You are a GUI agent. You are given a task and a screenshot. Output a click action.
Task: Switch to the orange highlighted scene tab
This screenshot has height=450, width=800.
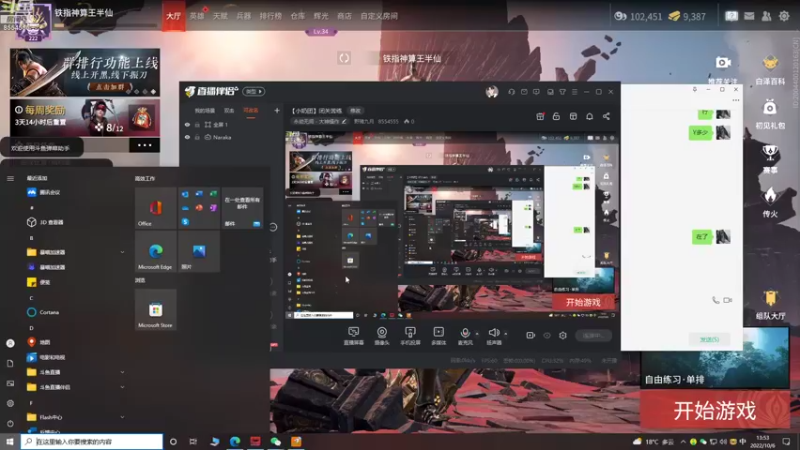[251, 110]
